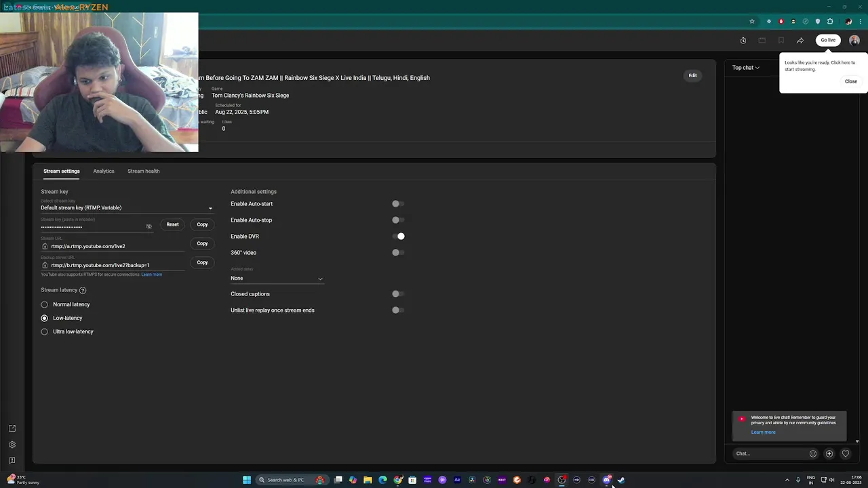Click the ENG IN language indicator
Image resolution: width=868 pixels, height=488 pixels.
click(x=811, y=480)
